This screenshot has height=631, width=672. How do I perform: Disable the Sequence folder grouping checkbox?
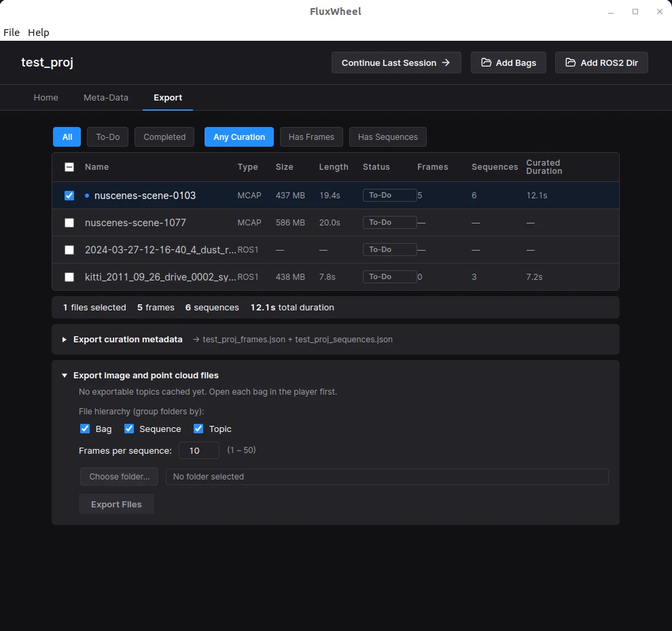(129, 429)
